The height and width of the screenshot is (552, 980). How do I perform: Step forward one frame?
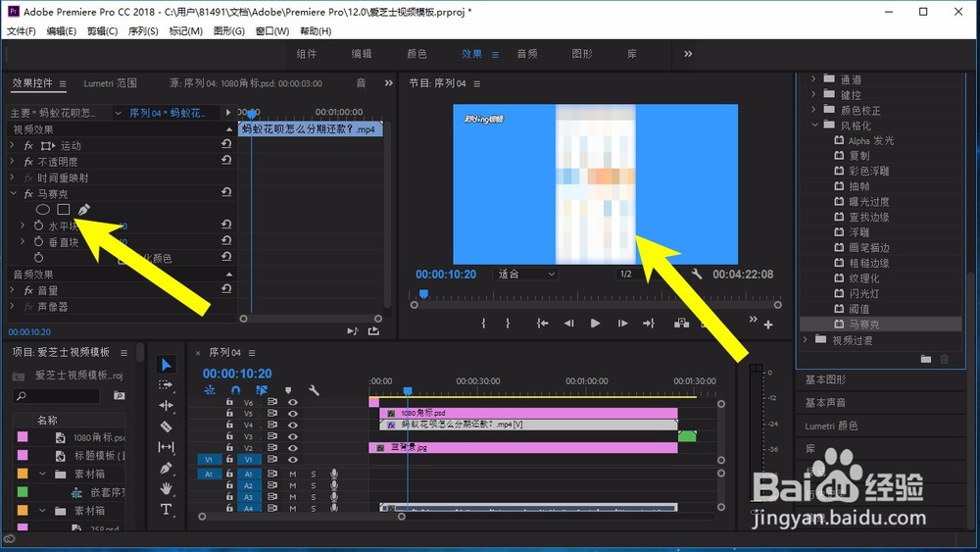622,324
